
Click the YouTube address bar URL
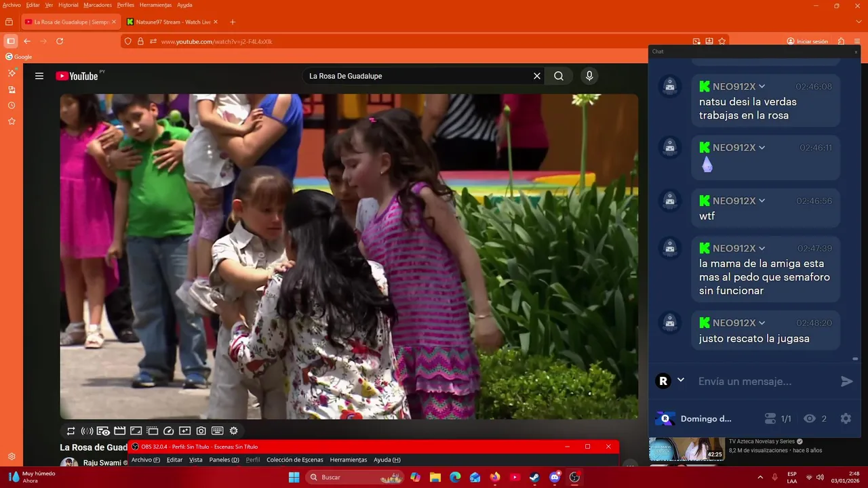click(217, 41)
